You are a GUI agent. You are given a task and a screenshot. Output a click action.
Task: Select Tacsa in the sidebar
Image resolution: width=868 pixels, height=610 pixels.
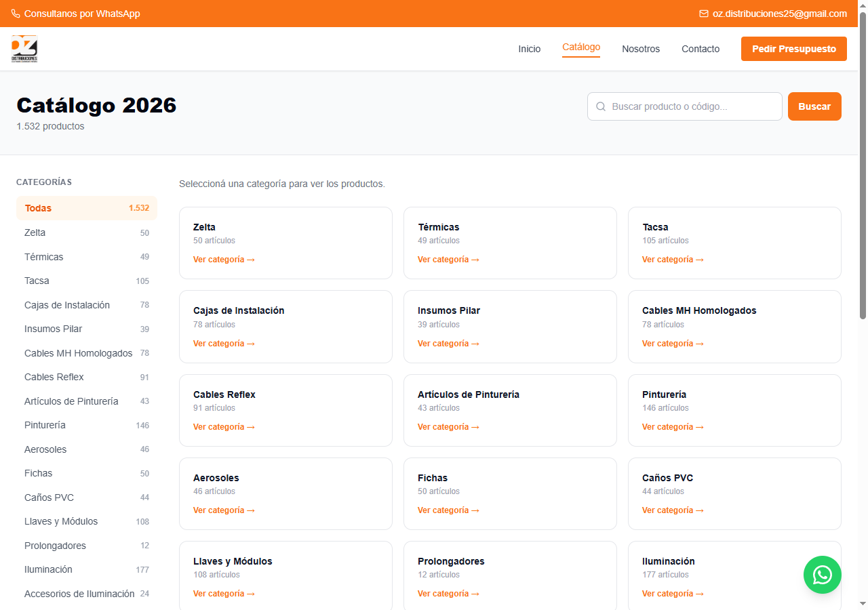(87, 281)
